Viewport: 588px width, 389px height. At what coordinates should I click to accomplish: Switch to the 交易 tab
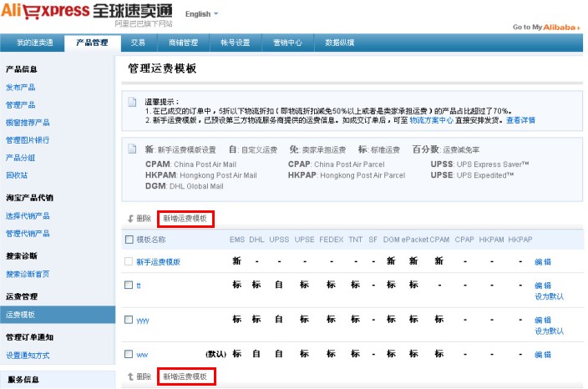click(139, 43)
